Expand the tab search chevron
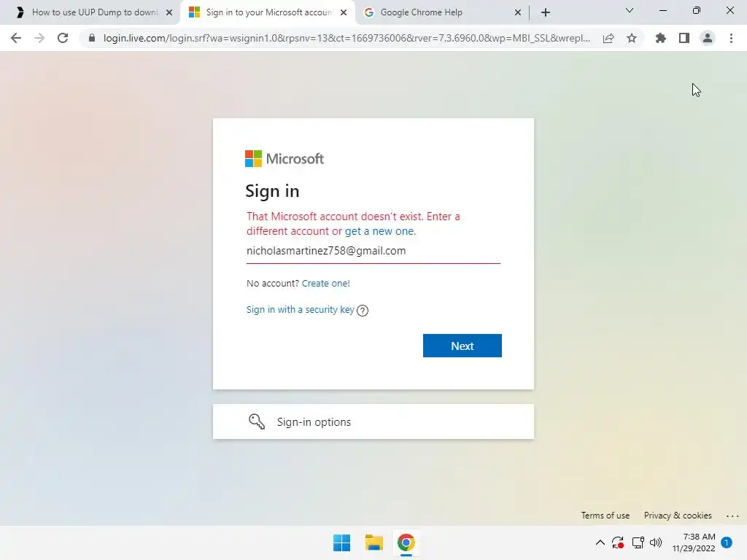747x560 pixels. (x=630, y=10)
